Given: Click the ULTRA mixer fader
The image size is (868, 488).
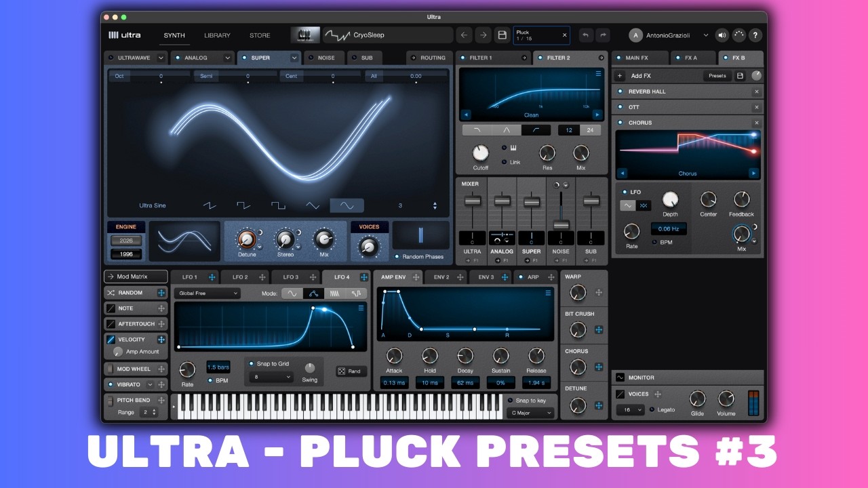Looking at the screenshot, I should (x=472, y=201).
